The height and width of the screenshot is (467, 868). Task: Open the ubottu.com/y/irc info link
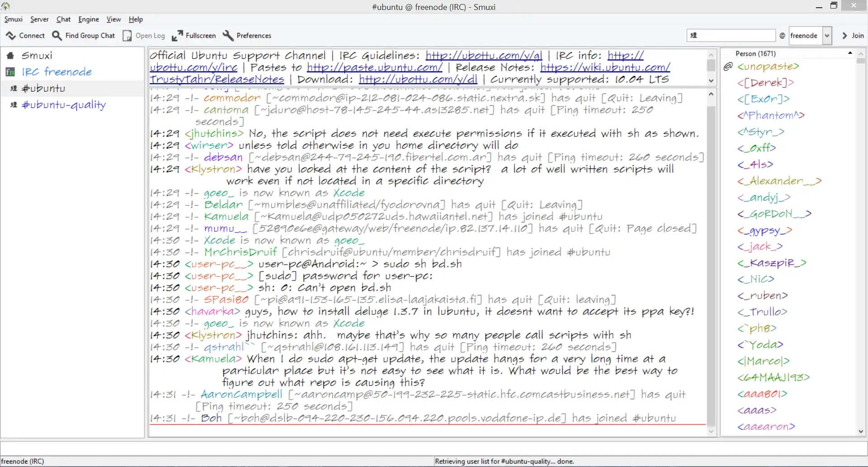click(x=193, y=67)
